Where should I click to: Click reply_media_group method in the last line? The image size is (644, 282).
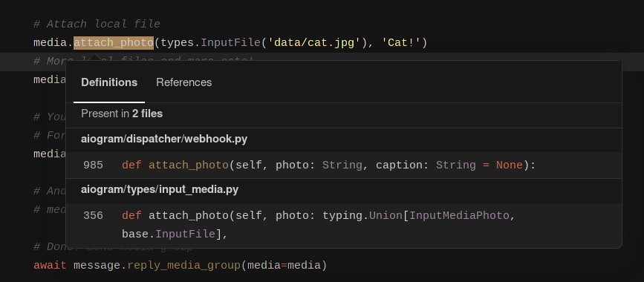[x=183, y=266]
